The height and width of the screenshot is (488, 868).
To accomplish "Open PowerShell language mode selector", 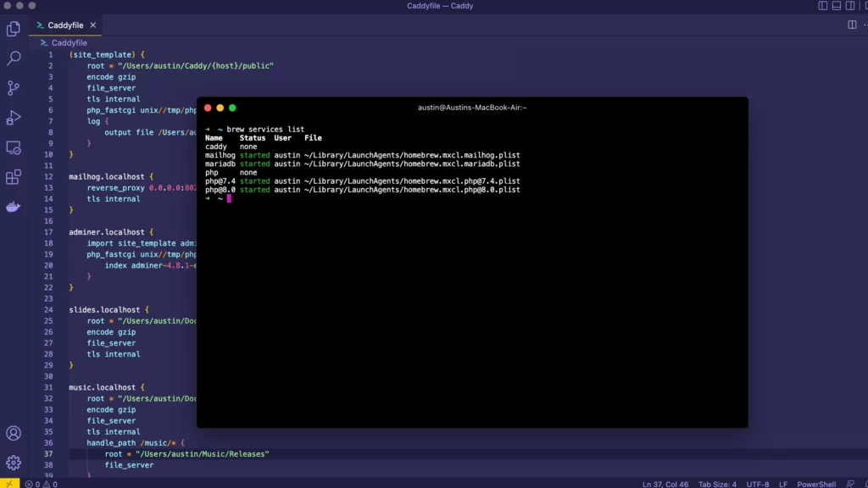I will click(x=816, y=484).
